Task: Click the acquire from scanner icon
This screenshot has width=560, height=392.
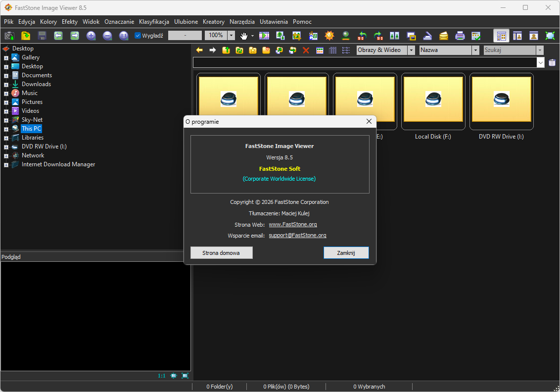Action: (427, 36)
